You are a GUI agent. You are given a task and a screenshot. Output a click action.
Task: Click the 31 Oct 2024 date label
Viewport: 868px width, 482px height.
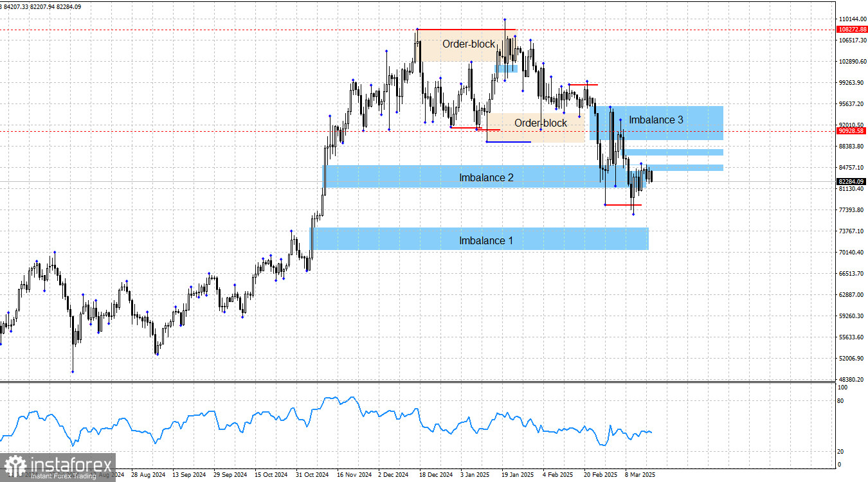tap(312, 475)
